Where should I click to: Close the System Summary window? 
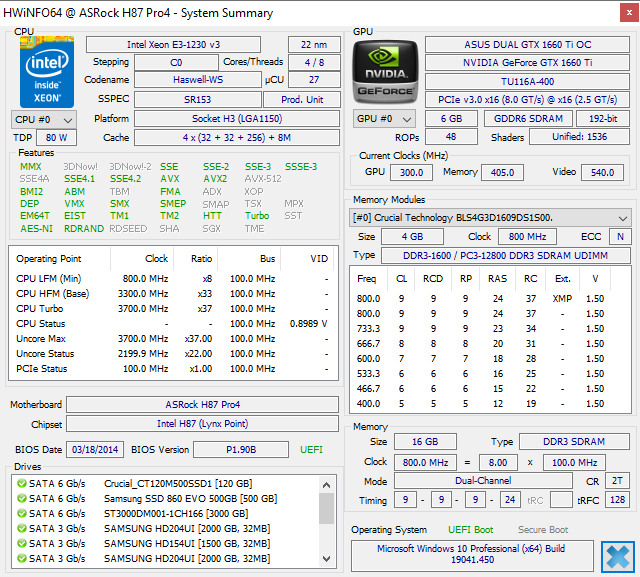(629, 13)
